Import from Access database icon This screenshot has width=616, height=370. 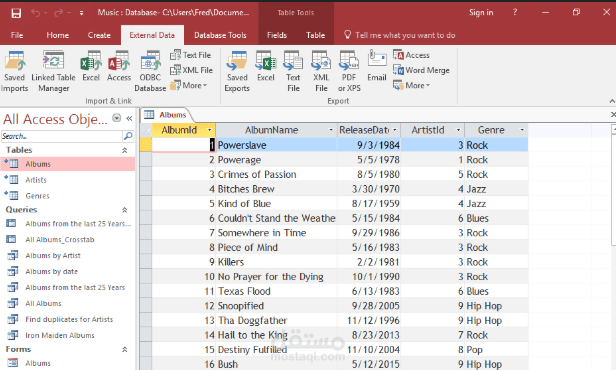[x=119, y=66]
